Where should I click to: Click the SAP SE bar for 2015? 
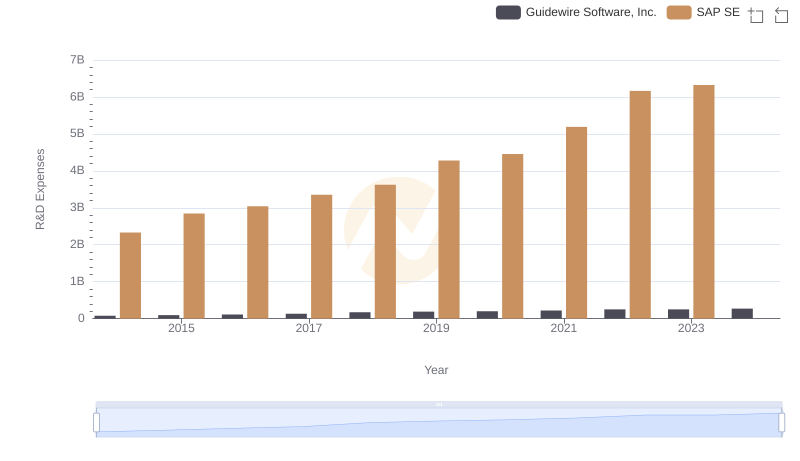tap(194, 266)
